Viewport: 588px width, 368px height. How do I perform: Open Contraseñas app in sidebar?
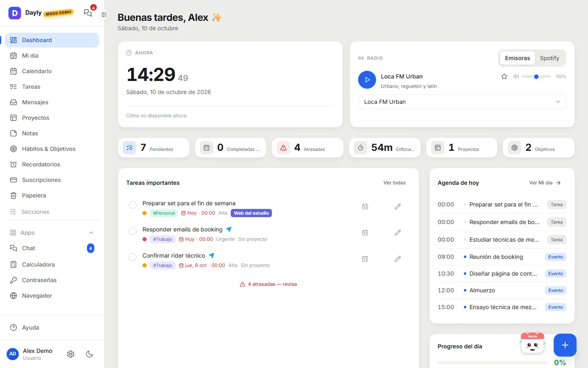click(x=52, y=280)
